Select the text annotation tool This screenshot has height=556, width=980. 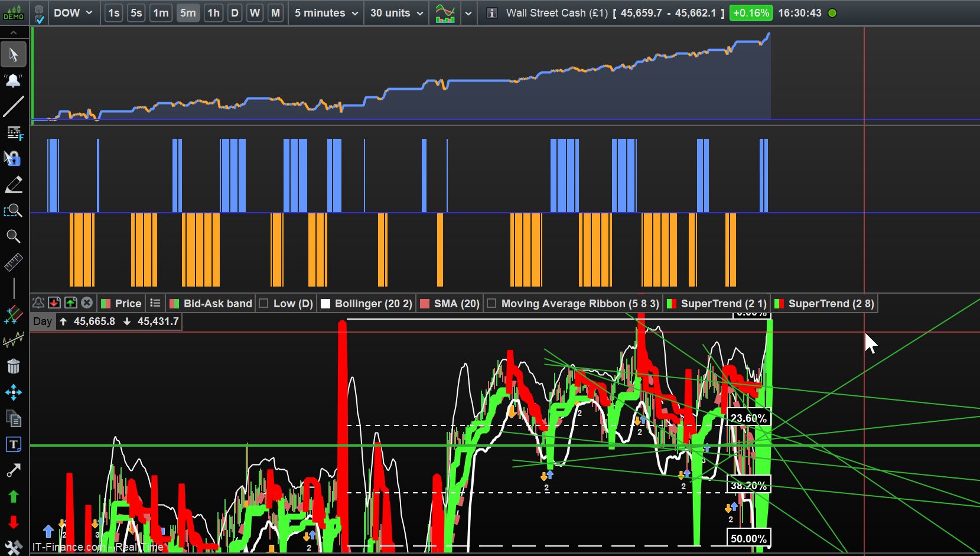coord(13,444)
